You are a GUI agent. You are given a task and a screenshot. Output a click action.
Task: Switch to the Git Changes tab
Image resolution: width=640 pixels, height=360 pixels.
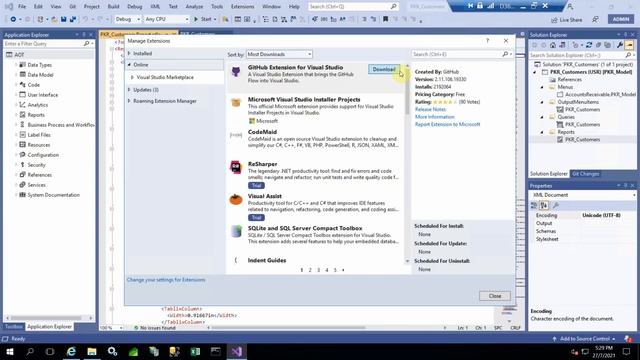[x=585, y=174]
